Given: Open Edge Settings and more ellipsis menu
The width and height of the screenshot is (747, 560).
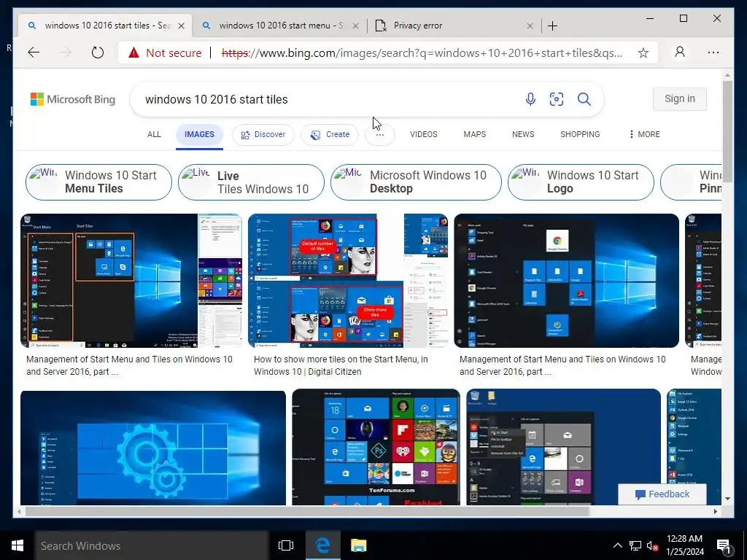Looking at the screenshot, I should click(713, 52).
